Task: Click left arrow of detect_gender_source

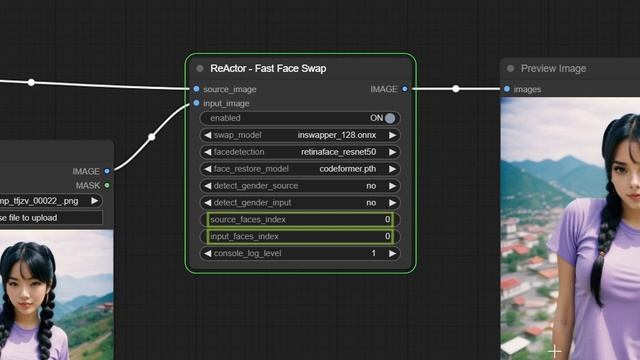Action: point(208,186)
